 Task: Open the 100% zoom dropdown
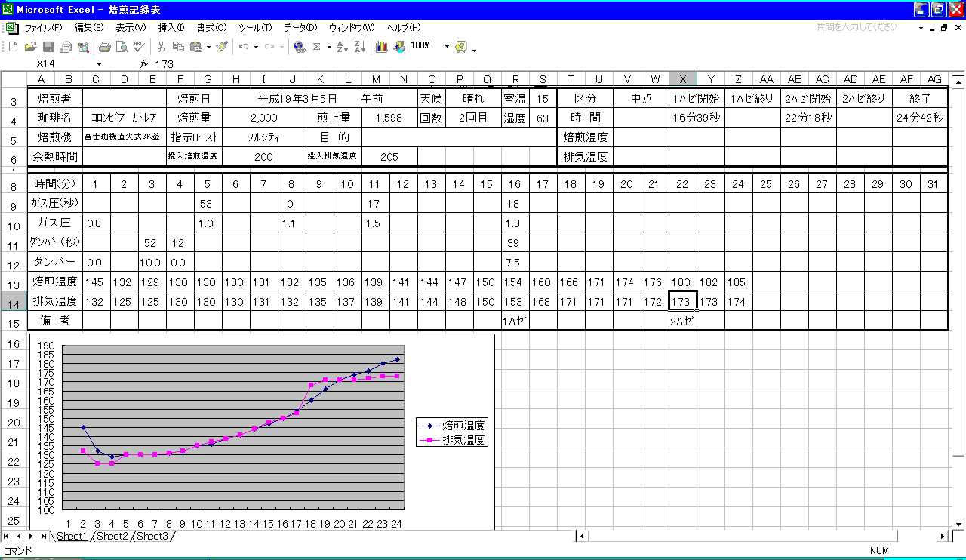click(x=447, y=47)
